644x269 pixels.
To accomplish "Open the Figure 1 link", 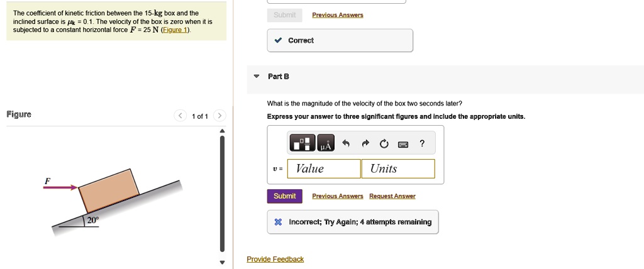I will tap(175, 30).
